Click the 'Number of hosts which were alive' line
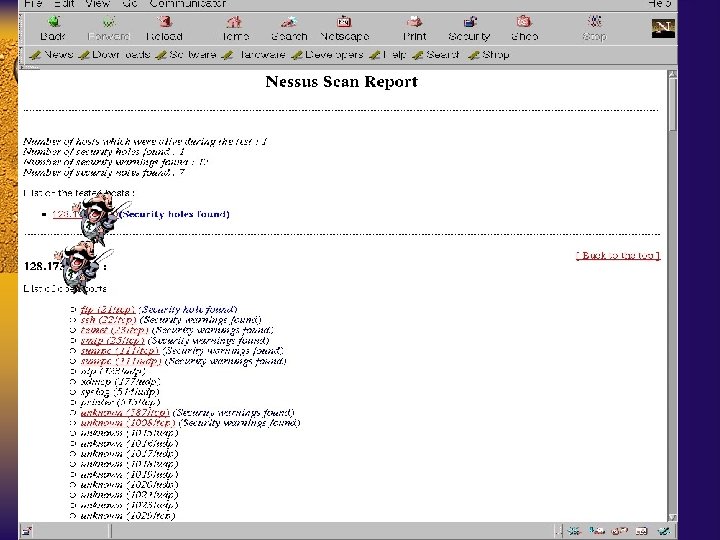 coord(145,141)
